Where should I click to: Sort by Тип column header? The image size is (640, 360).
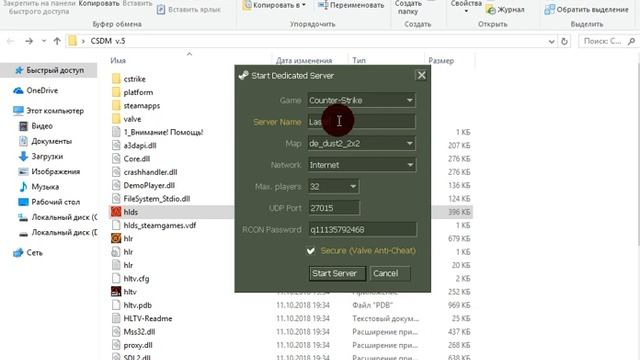point(359,60)
